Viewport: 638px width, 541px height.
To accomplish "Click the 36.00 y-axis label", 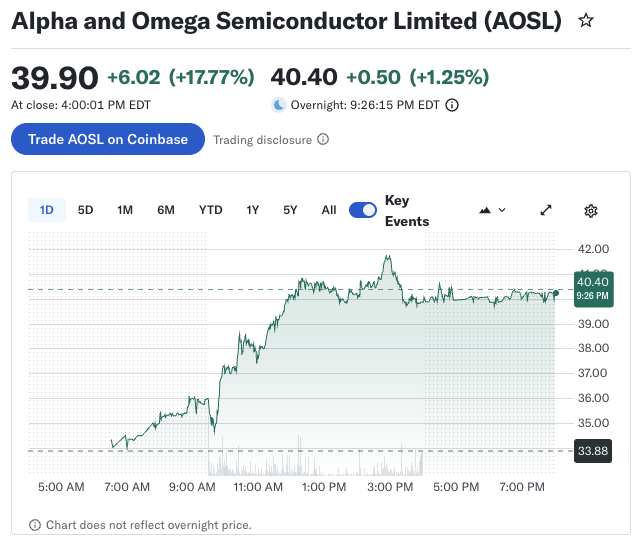I will point(593,398).
